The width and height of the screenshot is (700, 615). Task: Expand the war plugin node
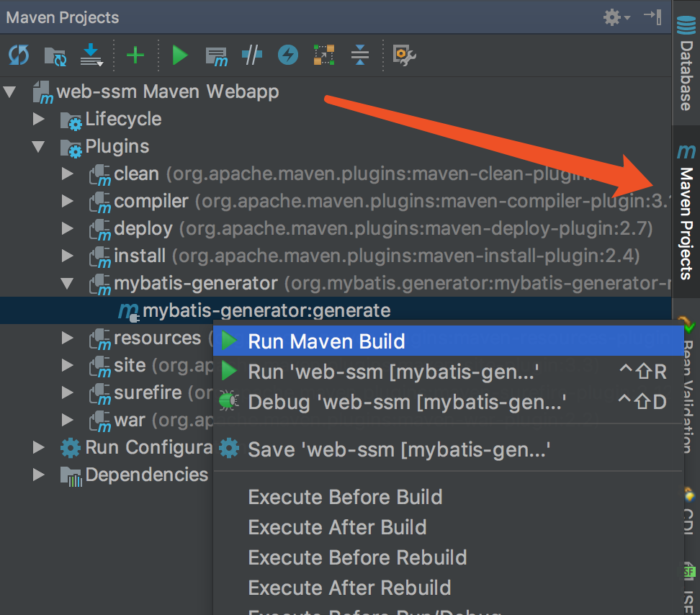pyautogui.click(x=68, y=420)
